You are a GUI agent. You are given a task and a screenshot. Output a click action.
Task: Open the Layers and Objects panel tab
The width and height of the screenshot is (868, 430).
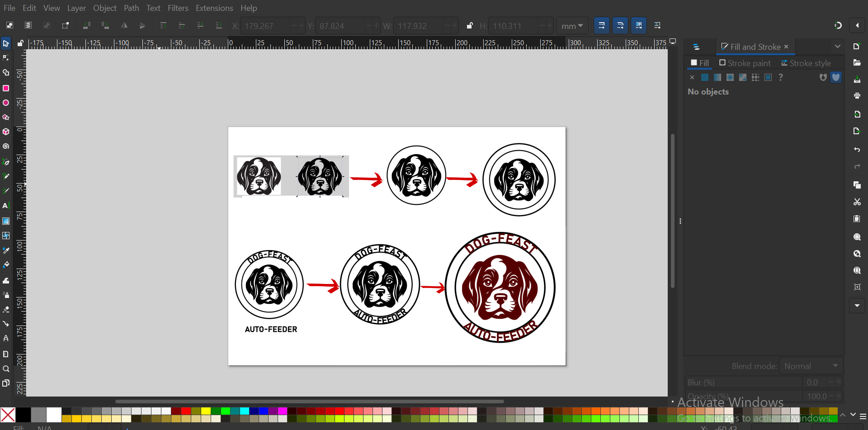click(x=696, y=47)
